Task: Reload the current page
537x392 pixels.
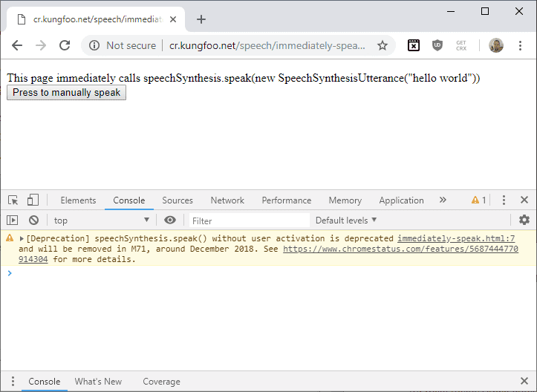Action: pos(65,45)
